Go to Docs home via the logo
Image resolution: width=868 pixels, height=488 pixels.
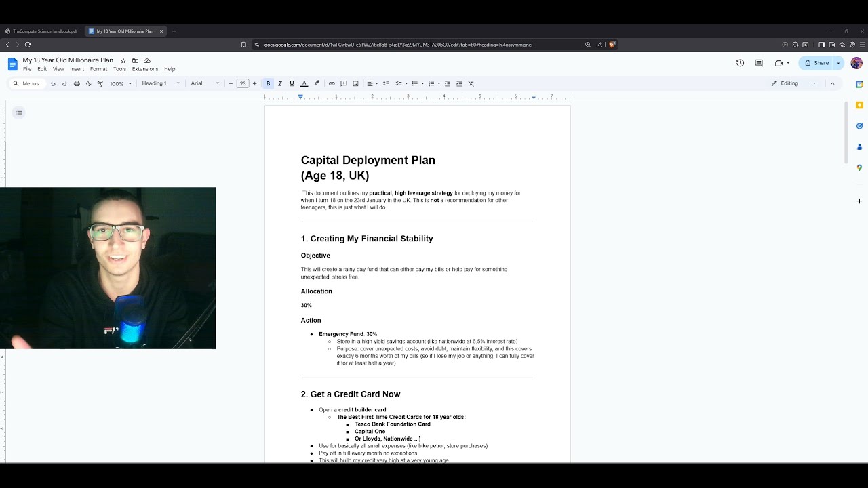[x=13, y=64]
